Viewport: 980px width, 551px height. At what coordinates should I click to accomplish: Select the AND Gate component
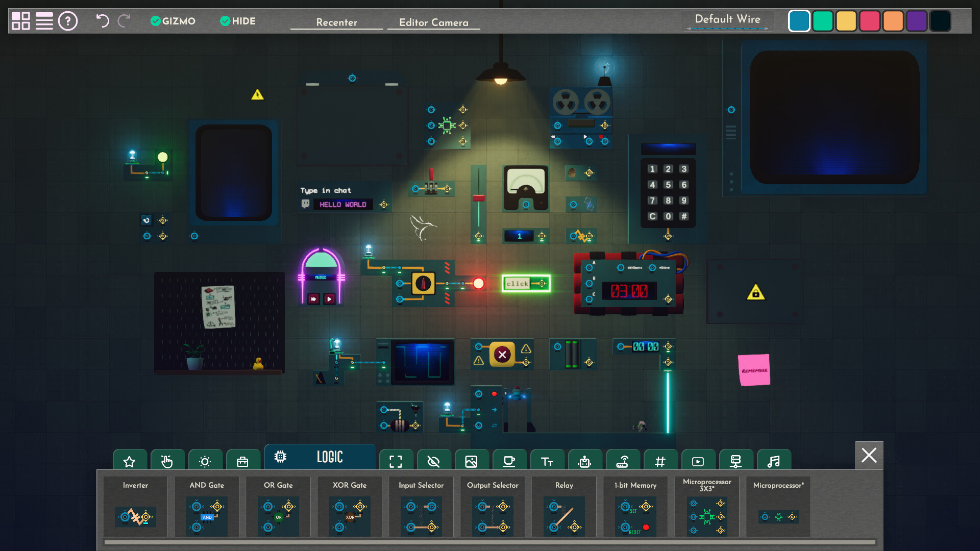pyautogui.click(x=207, y=513)
